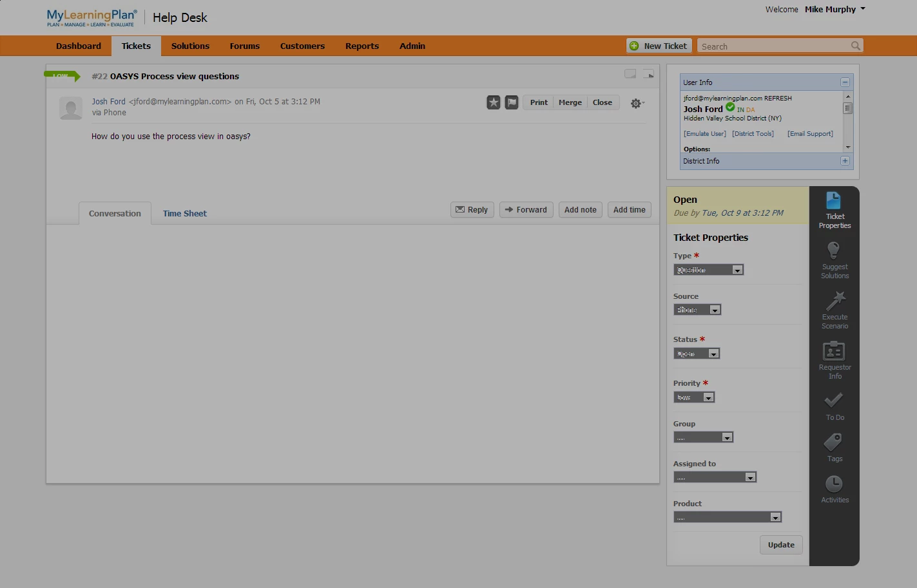Screen dimensions: 917x588
Task: Open the Group dropdown
Action: pos(704,437)
